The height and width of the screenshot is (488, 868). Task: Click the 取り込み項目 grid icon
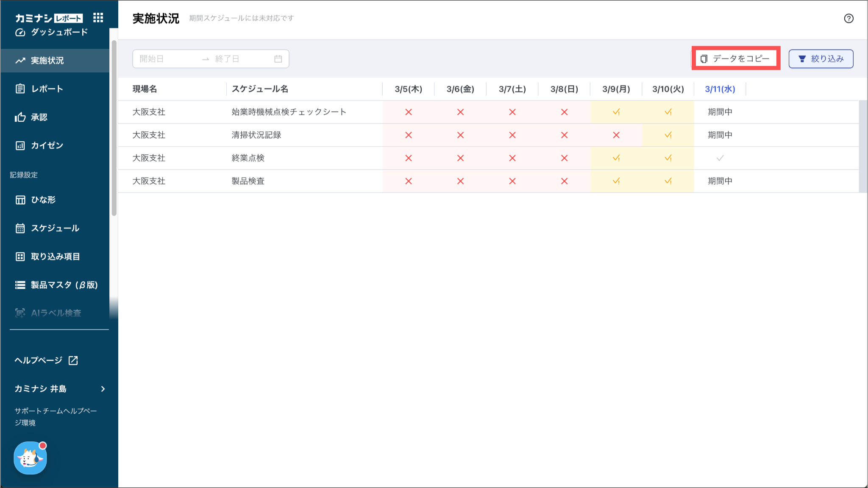[20, 257]
